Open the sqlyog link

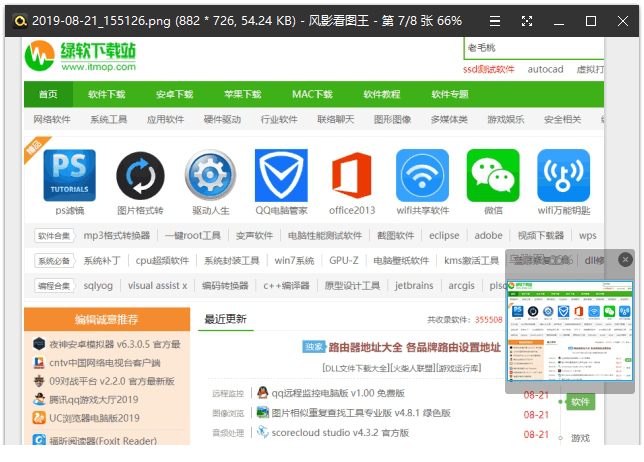(98, 286)
